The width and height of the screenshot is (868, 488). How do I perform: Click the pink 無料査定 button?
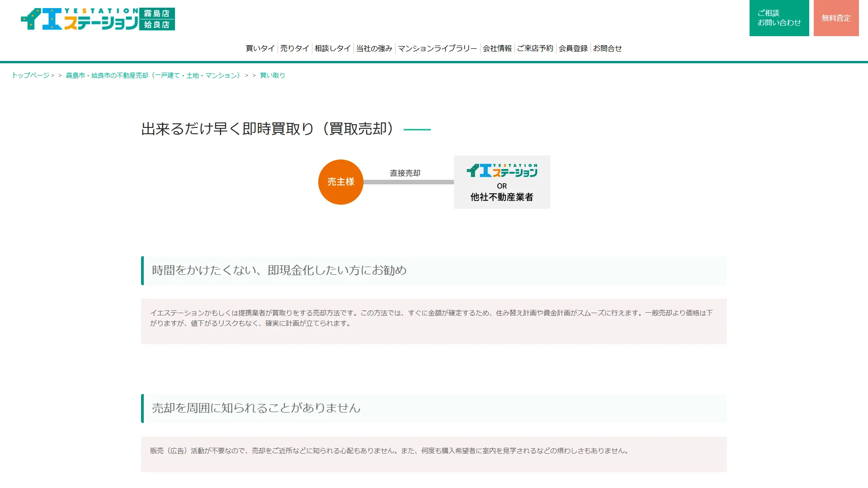836,18
